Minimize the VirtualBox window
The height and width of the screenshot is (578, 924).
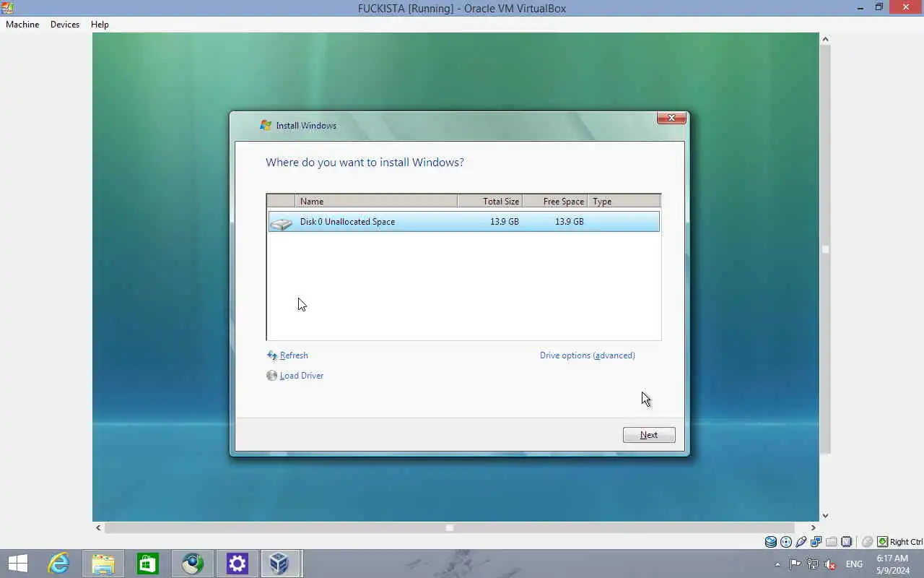pos(860,7)
